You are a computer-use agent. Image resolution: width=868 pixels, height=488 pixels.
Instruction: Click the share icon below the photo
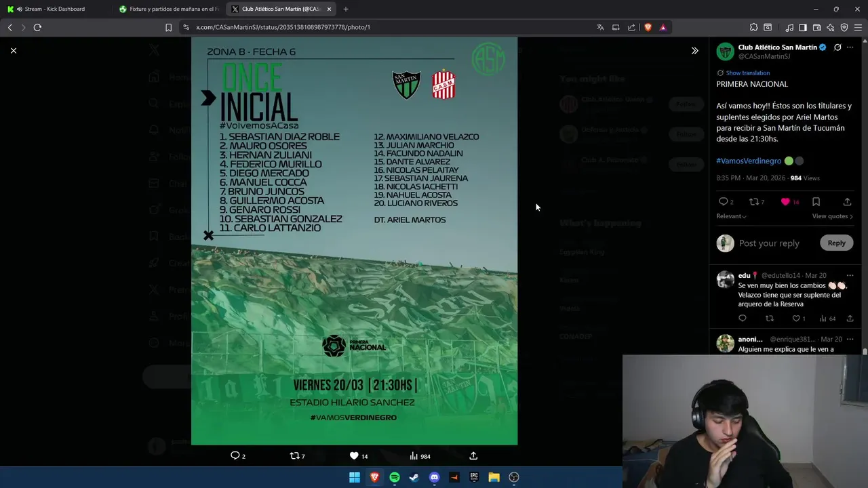[x=473, y=455]
